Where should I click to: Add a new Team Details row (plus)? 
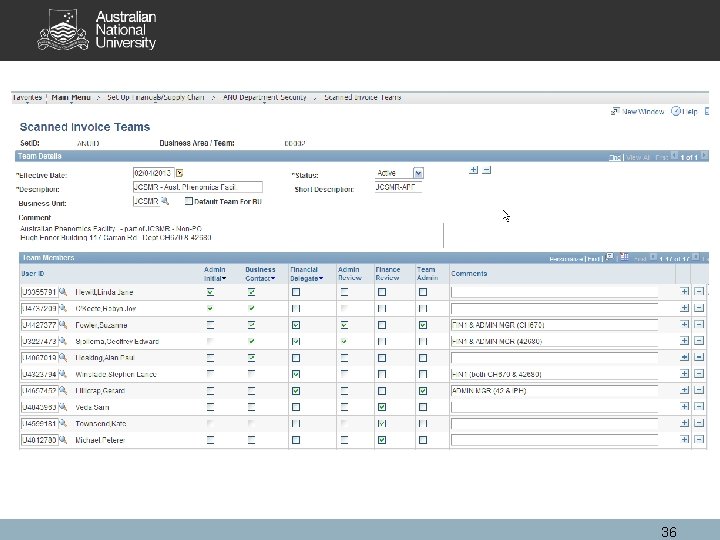[x=474, y=170]
